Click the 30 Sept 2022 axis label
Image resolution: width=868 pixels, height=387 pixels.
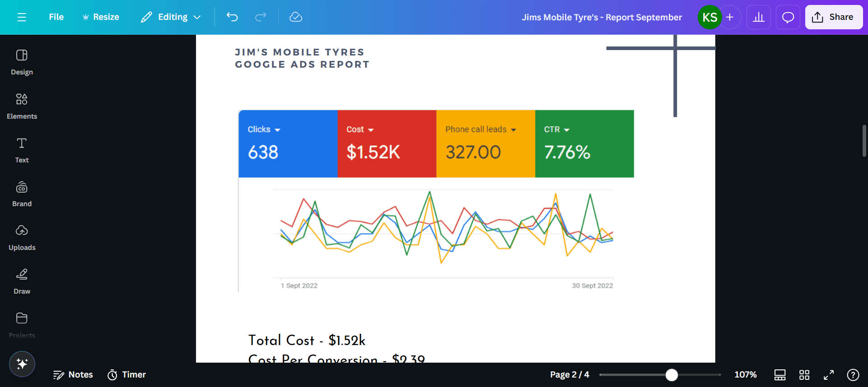coord(593,286)
